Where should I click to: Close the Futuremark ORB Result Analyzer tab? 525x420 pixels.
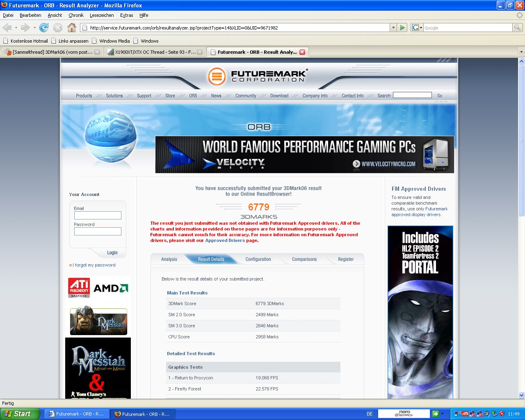click(x=302, y=52)
